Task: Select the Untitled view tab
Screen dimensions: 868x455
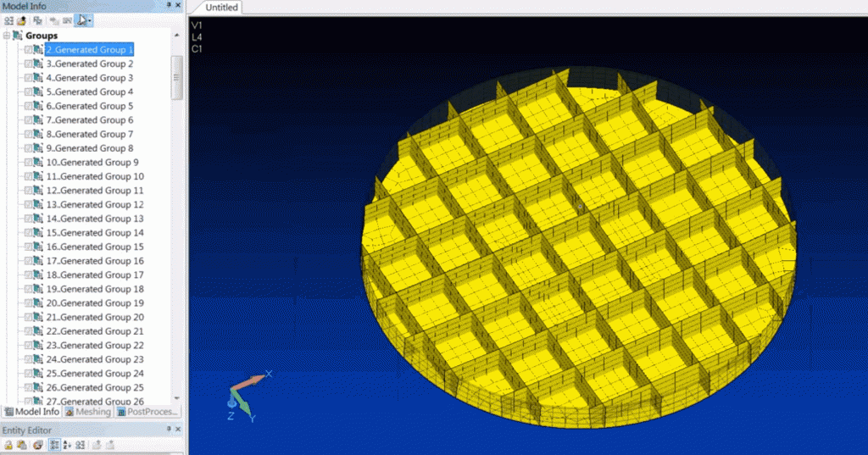Action: click(x=221, y=7)
